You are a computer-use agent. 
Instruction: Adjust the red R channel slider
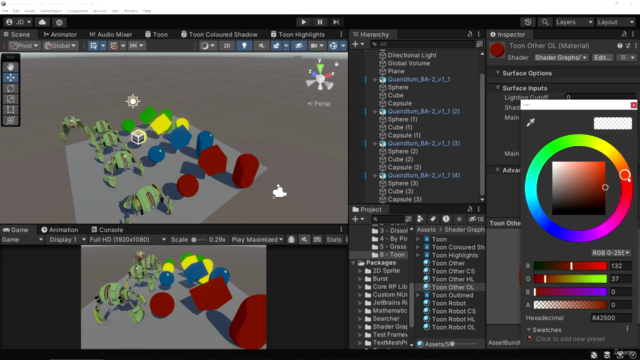pos(570,266)
